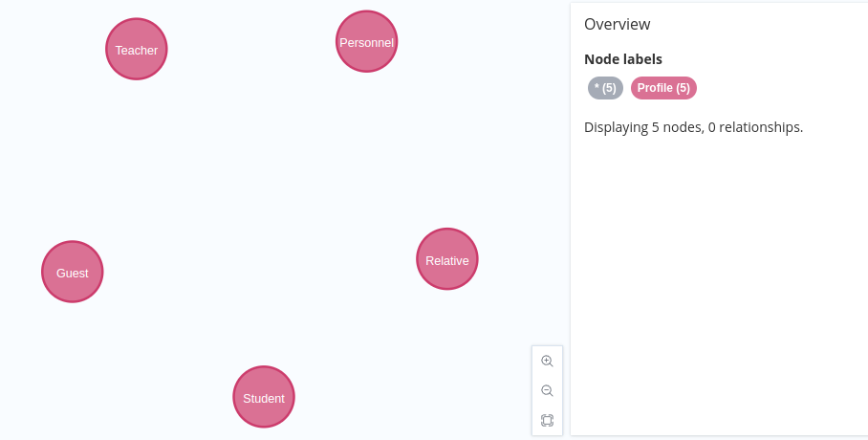This screenshot has height=440, width=868.
Task: Fit graph to screen icon
Action: pyautogui.click(x=547, y=420)
